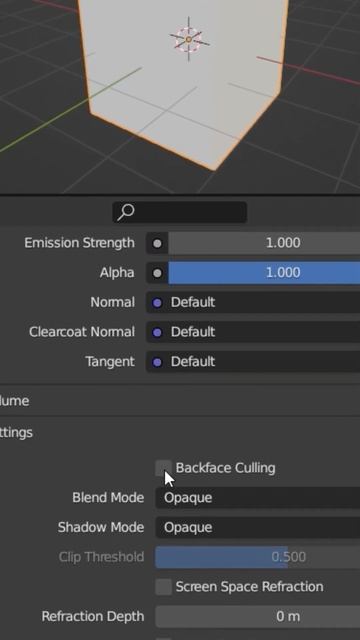The image size is (360, 640).
Task: Click the Shadow Mode label
Action: pyautogui.click(x=101, y=527)
